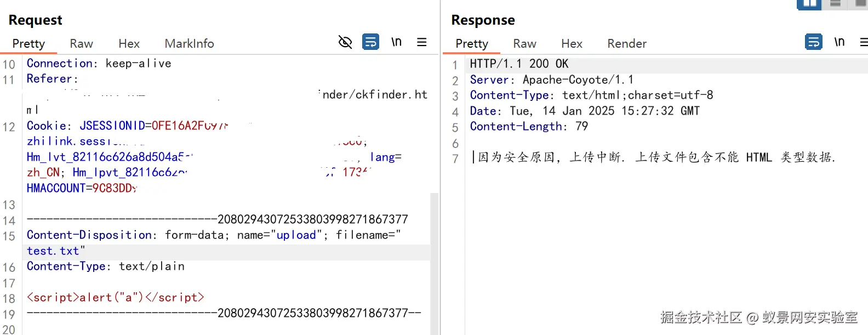The height and width of the screenshot is (335, 868).
Task: Click the Cookie JSESSIONID line
Action: coord(127,126)
